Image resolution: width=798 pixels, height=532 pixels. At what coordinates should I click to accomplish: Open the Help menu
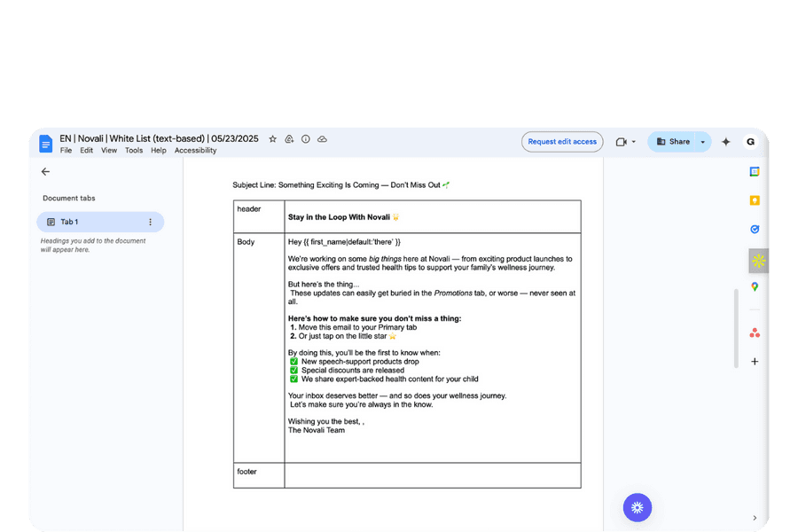click(x=159, y=151)
